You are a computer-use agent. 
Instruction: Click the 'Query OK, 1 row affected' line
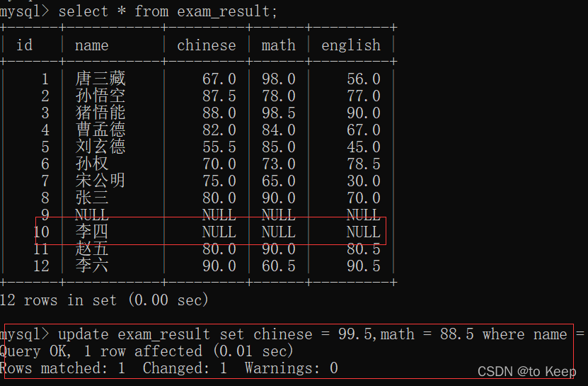point(146,351)
